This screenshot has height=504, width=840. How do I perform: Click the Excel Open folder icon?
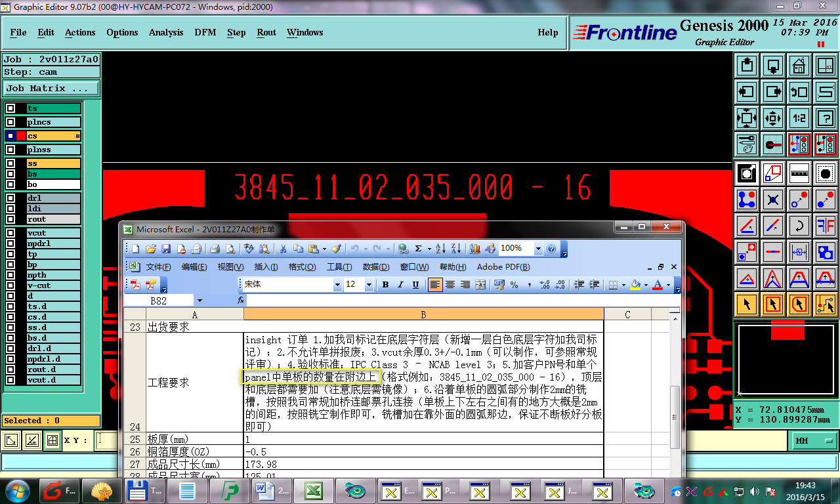[151, 249]
